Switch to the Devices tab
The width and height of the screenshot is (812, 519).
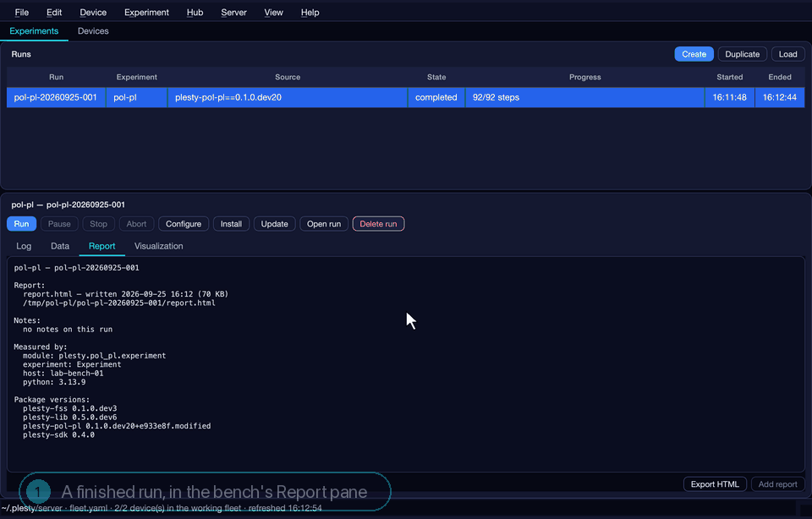(x=93, y=31)
